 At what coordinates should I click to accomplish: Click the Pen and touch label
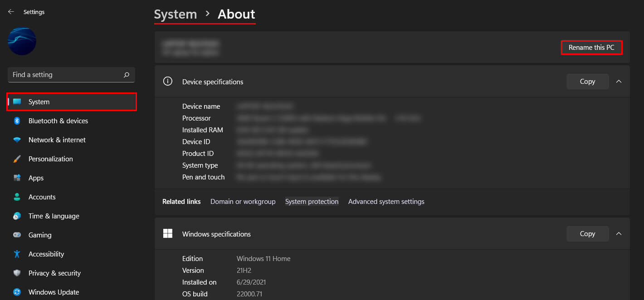point(203,177)
